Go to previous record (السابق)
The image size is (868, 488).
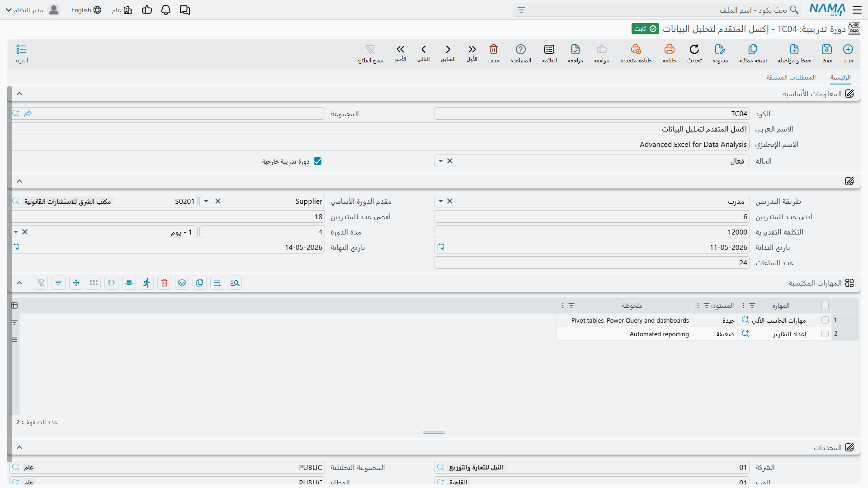pos(448,53)
